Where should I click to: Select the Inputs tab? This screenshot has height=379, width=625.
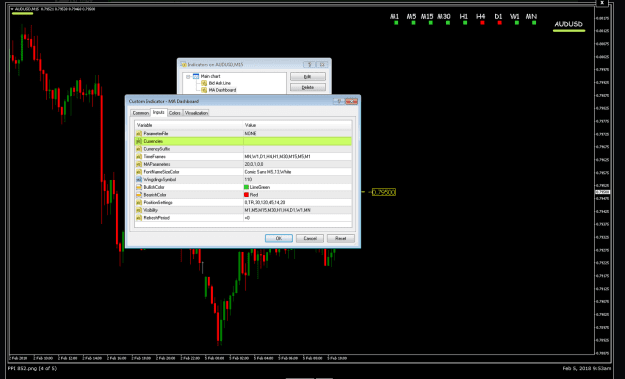pos(159,112)
